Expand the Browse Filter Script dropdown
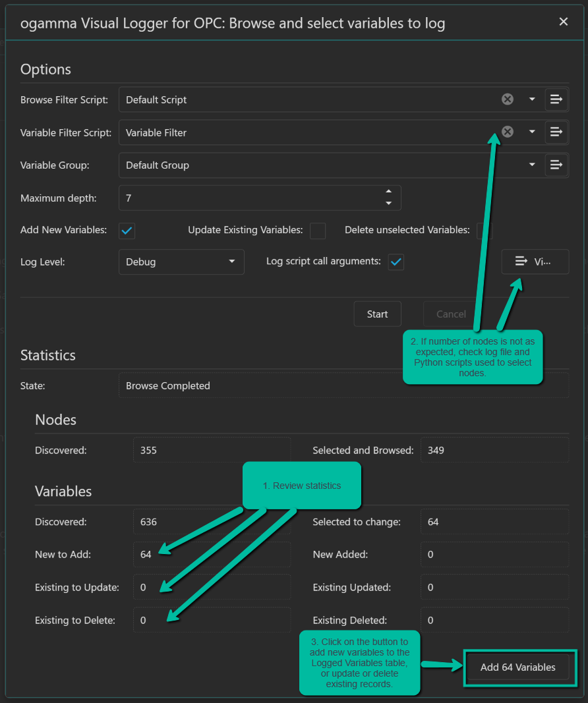Image resolution: width=588 pixels, height=703 pixels. 532,99
